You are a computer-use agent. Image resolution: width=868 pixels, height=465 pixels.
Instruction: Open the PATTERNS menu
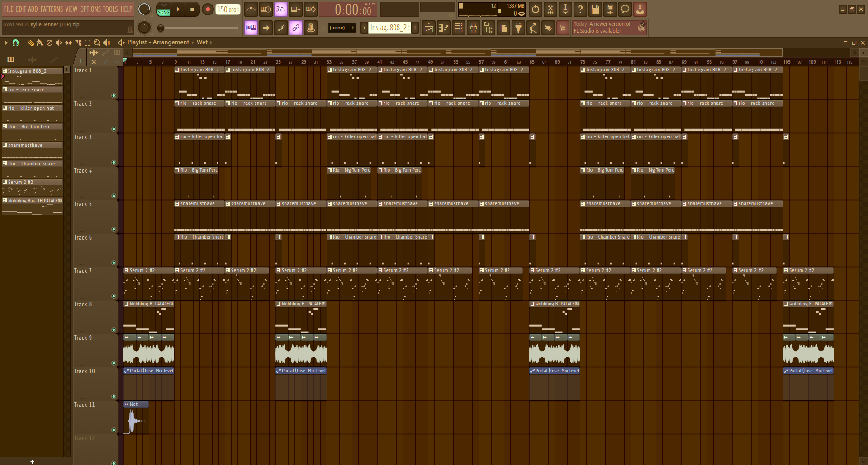(52, 9)
